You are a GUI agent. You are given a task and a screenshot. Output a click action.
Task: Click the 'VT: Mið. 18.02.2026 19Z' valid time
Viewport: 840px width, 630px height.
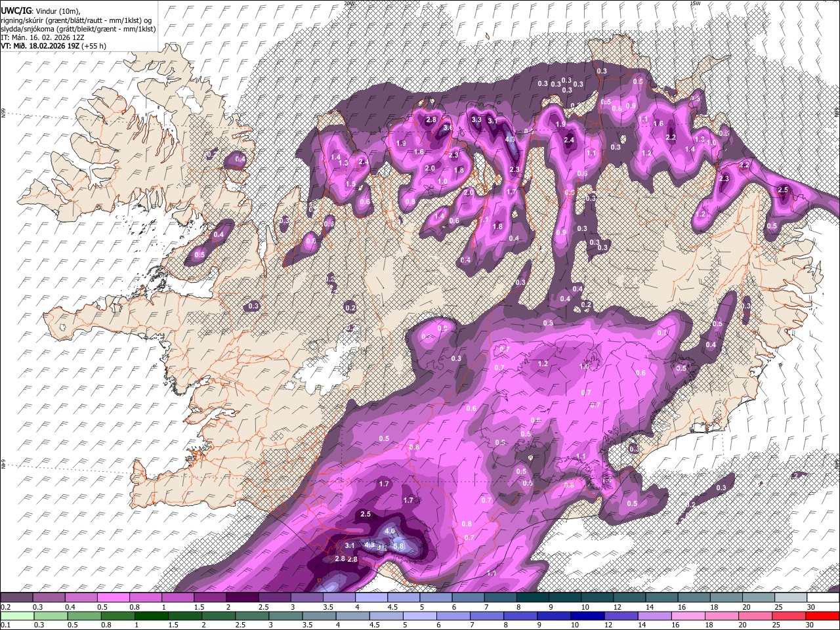[40, 46]
